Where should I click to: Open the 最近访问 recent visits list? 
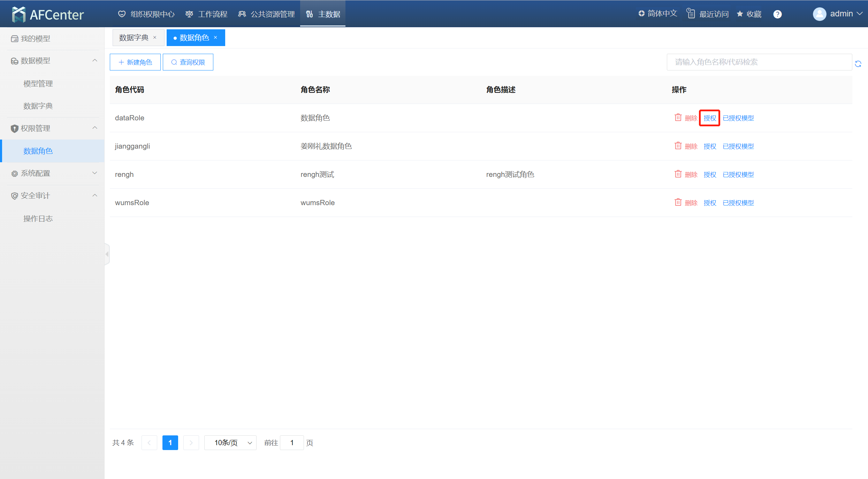708,14
